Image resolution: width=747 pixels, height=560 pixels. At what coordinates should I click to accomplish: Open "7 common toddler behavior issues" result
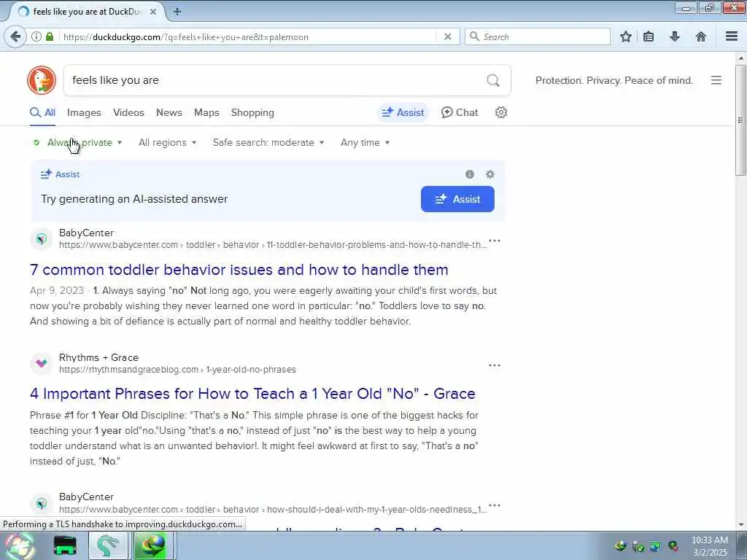point(239,270)
